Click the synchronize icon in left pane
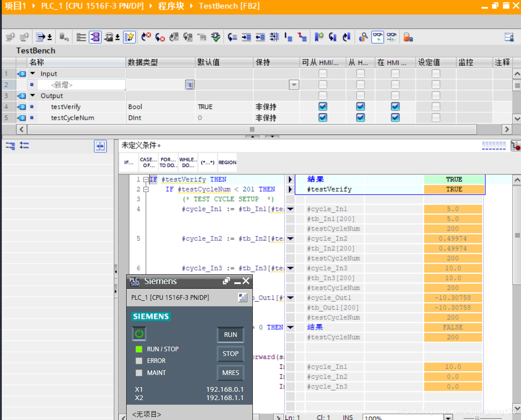521x420 pixels. (x=100, y=146)
